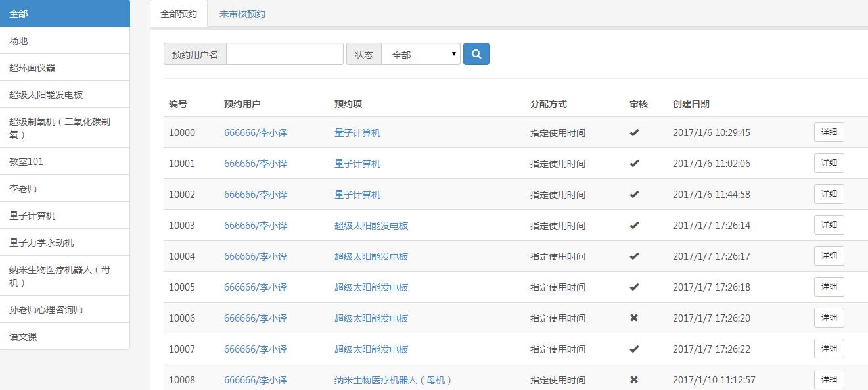Select 量子计算机 in the sidebar list
Viewport: 868px width, 390px height.
click(65, 215)
